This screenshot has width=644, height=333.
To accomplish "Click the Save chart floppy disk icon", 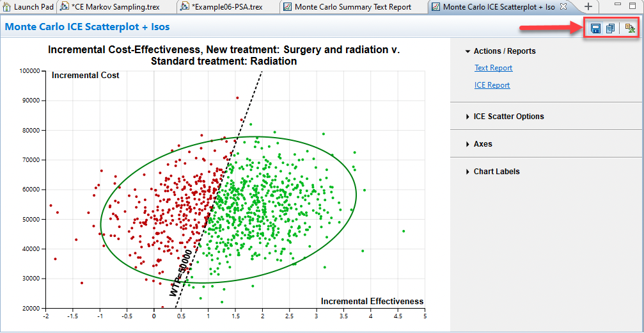I will point(595,29).
